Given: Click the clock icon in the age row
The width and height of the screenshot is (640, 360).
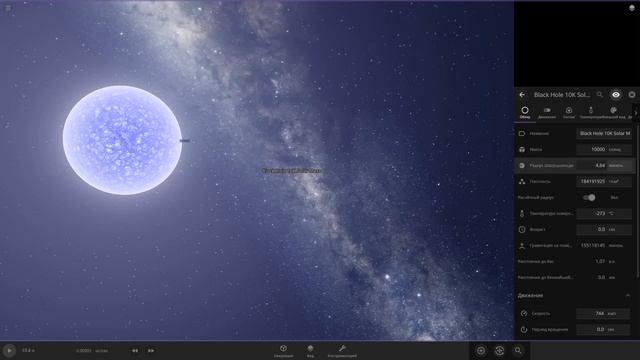Looking at the screenshot, I should 522,229.
